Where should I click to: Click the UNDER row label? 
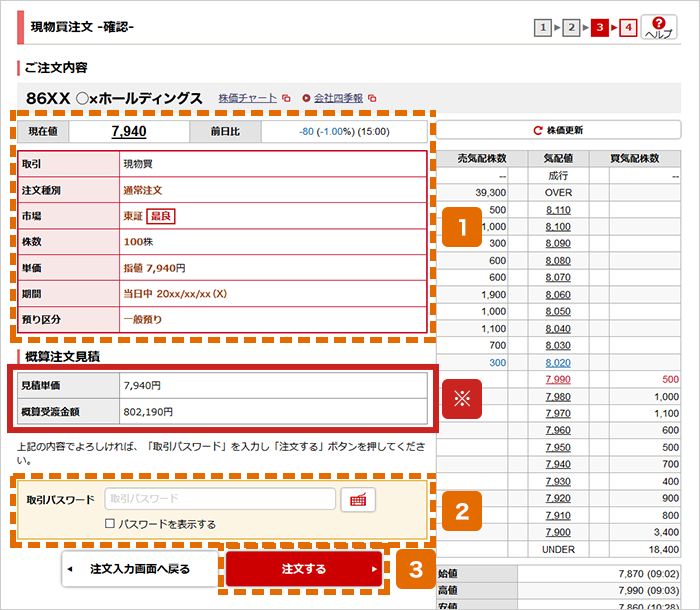pos(558,550)
